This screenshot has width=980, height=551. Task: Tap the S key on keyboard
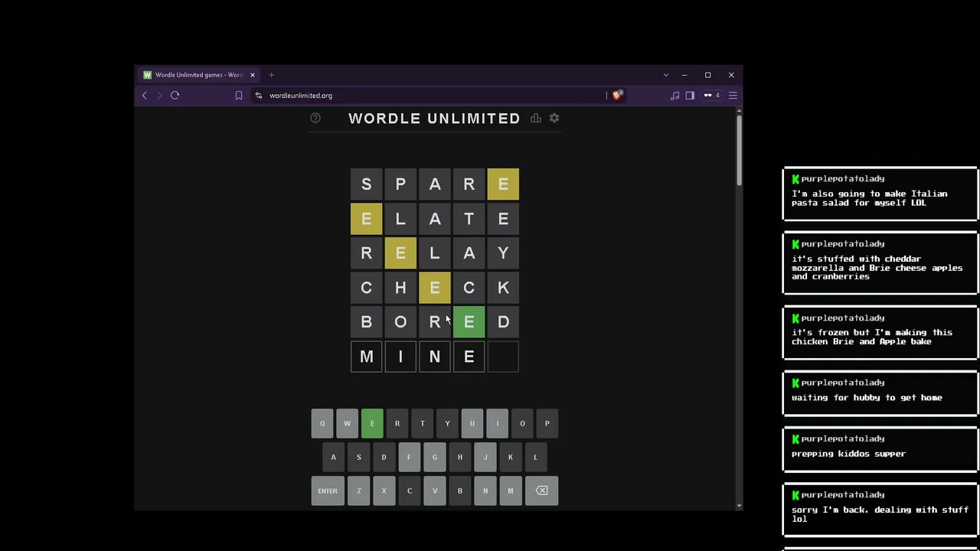358,457
